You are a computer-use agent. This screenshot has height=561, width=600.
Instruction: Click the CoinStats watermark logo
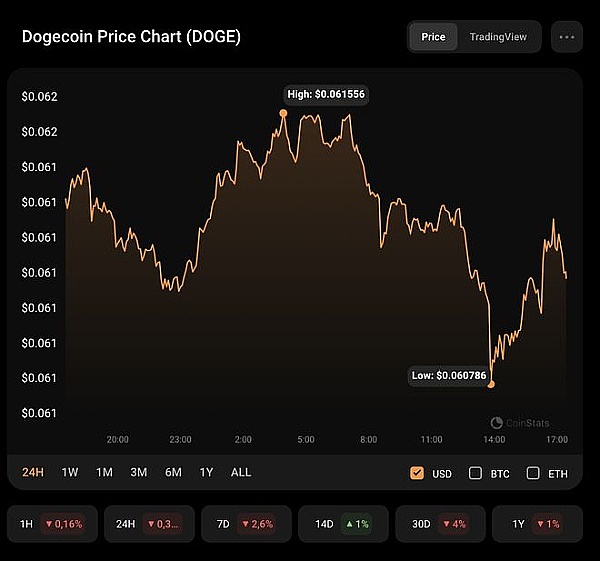(520, 423)
